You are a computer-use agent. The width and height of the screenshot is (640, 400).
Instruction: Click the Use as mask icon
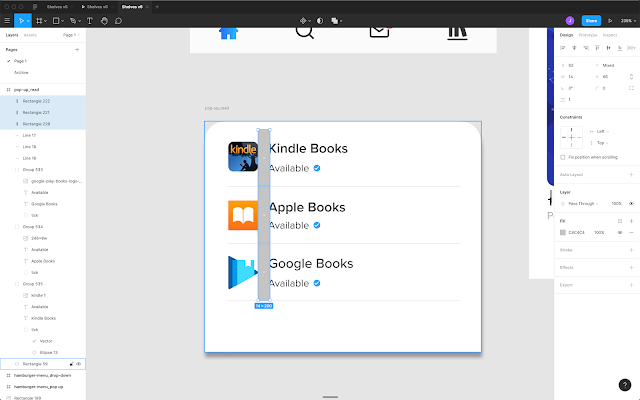coord(320,21)
